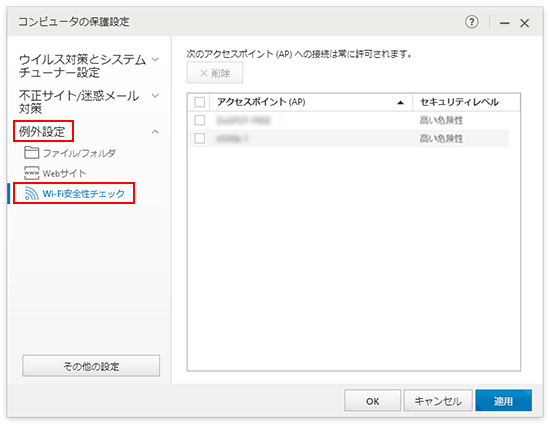Check the second access point row checkbox
The height and width of the screenshot is (430, 550).
coord(200,138)
